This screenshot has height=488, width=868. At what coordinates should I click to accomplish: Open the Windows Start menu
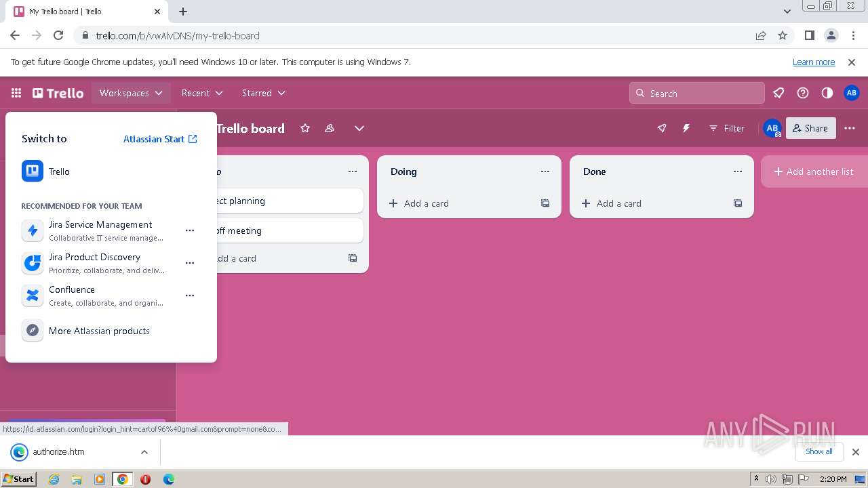(19, 479)
